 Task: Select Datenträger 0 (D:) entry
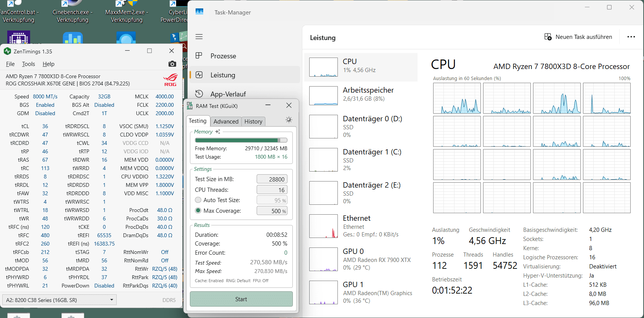tap(361, 127)
